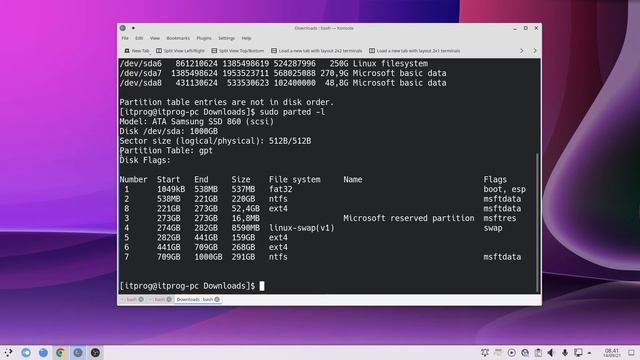Image resolution: width=640 pixels, height=360 pixels.
Task: Close the first bash tab
Action: click(141, 300)
